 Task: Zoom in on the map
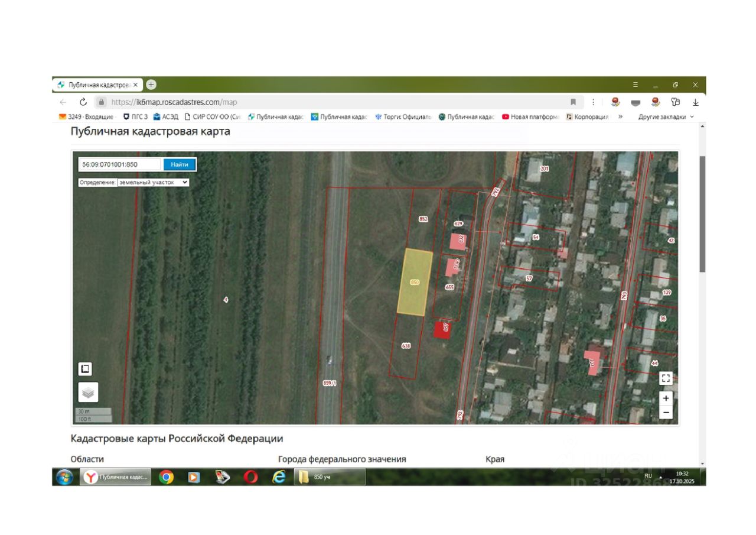[x=666, y=398]
